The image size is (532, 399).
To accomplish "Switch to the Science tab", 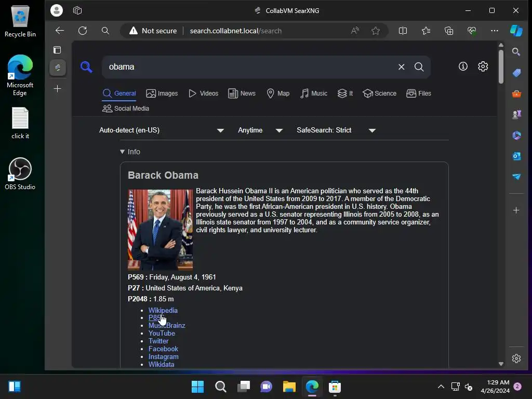I will [x=379, y=94].
